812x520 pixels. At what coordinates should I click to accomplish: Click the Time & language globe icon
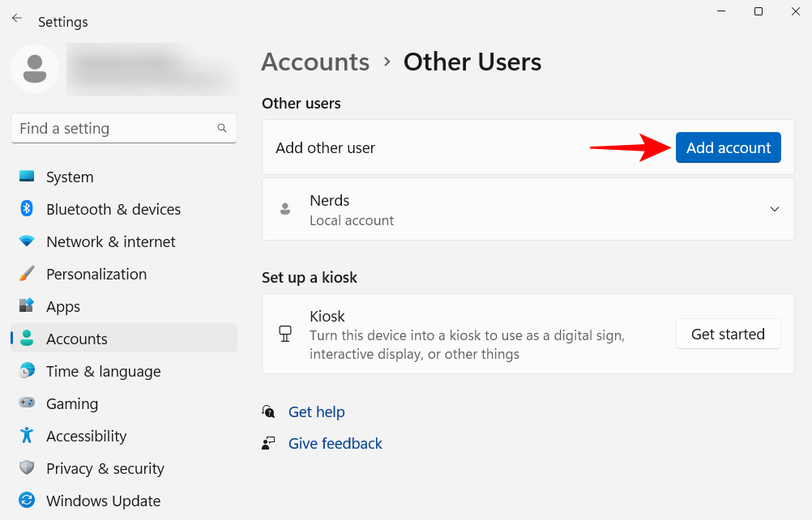tap(27, 371)
